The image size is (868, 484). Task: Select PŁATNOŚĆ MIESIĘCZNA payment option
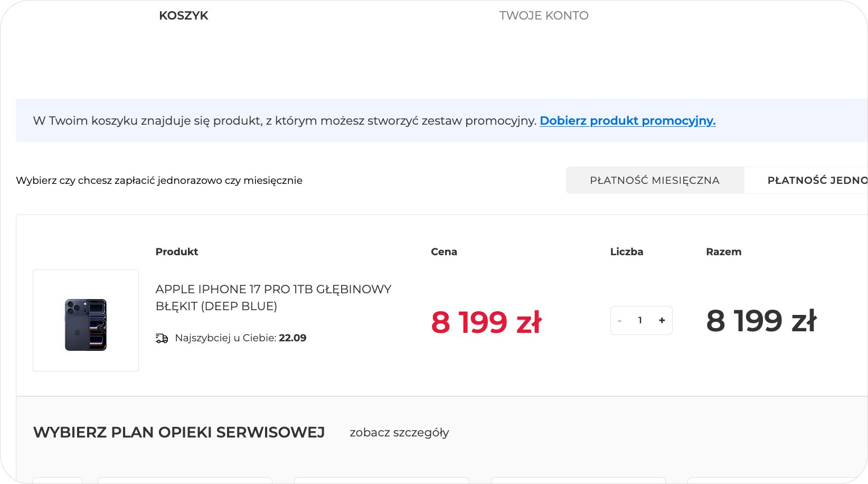click(x=655, y=181)
